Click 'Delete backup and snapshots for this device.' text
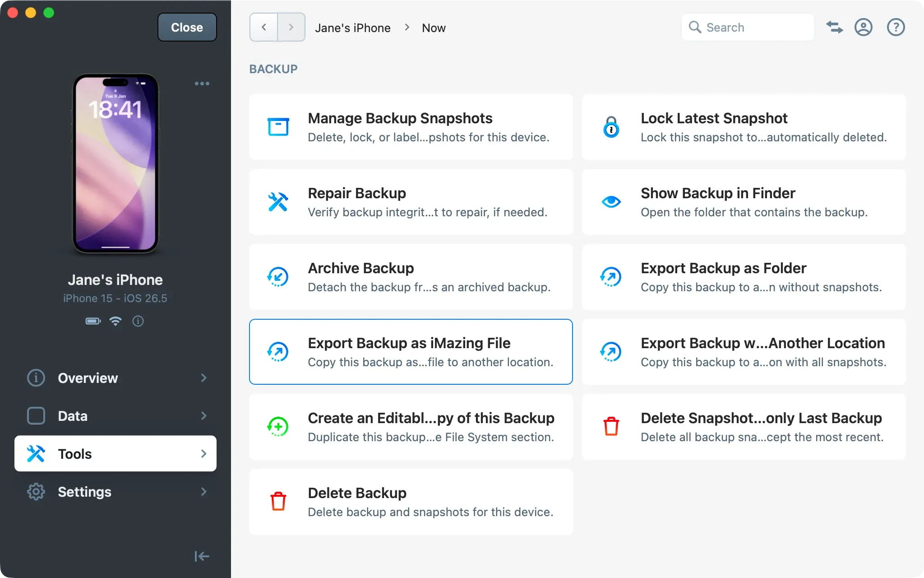Viewport: 924px width, 578px height. [430, 512]
